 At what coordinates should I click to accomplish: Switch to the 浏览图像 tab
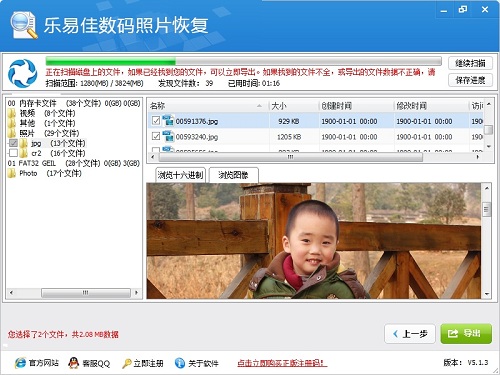(233, 175)
